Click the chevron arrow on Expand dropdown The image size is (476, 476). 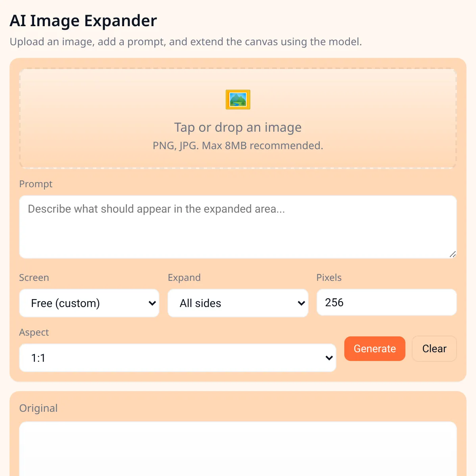[x=301, y=303]
